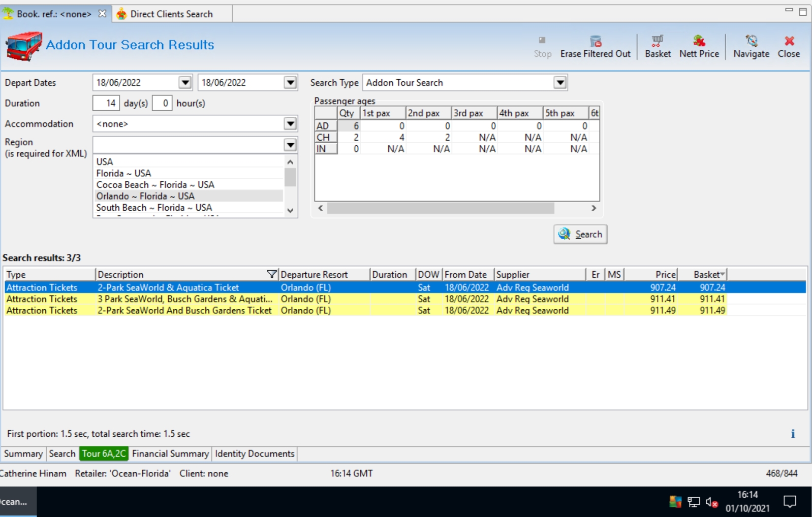Image resolution: width=812 pixels, height=517 pixels.
Task: Open network settings from system tray
Action: [x=694, y=502]
